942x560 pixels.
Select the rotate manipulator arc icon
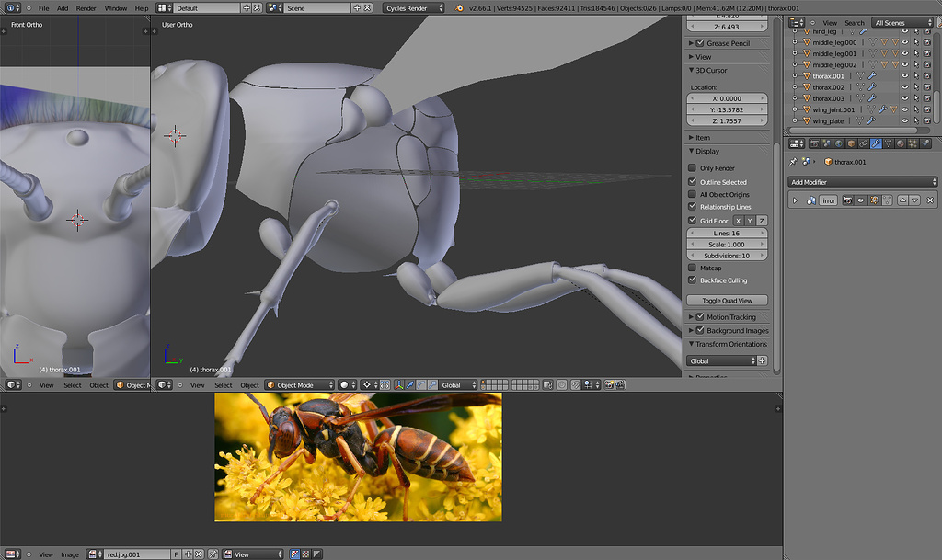(421, 384)
